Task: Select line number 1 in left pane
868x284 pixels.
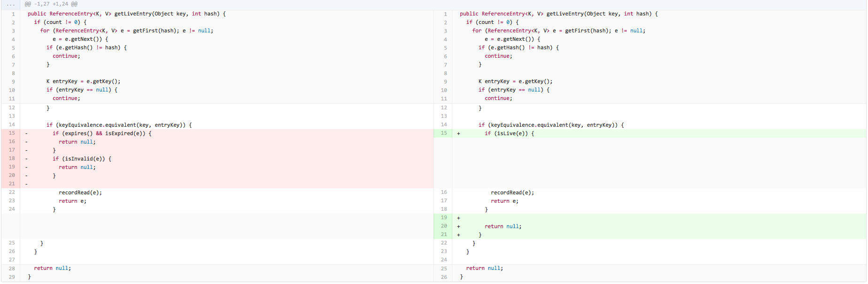Action: tap(13, 14)
